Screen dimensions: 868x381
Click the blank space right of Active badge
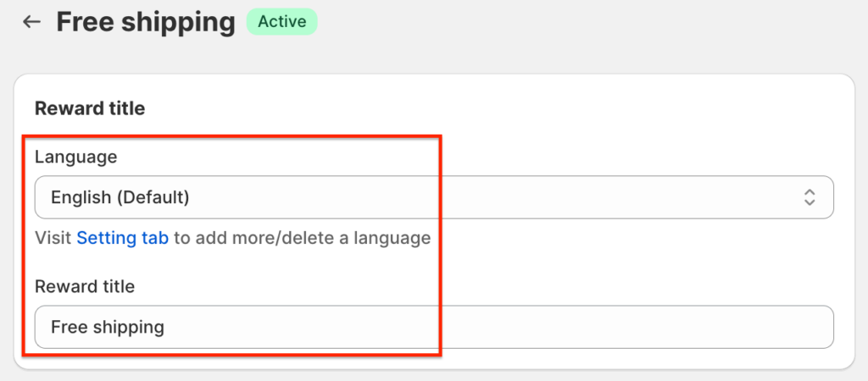tap(509, 22)
